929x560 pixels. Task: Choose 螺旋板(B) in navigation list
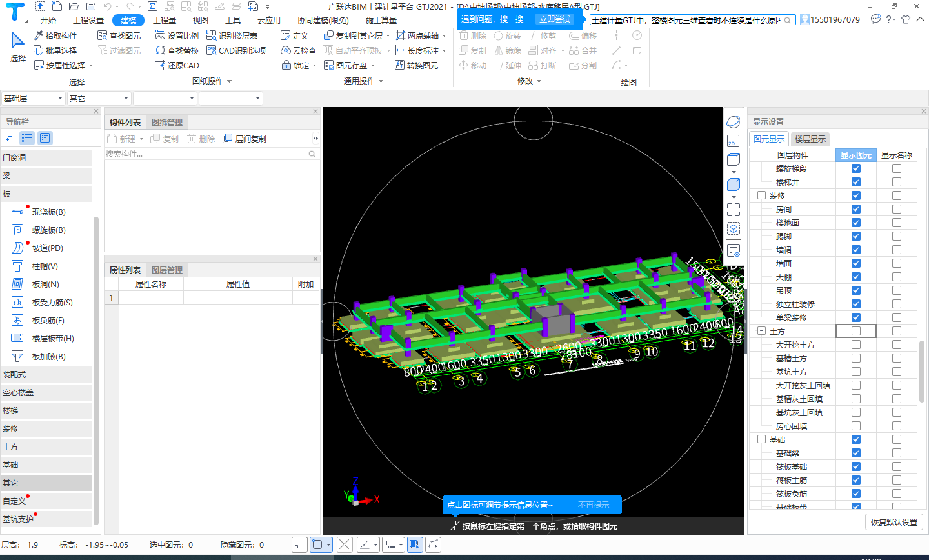[48, 230]
